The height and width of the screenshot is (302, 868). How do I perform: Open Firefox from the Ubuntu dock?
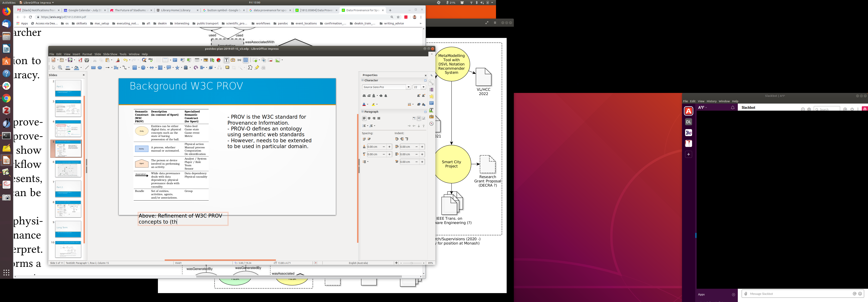coord(6,12)
